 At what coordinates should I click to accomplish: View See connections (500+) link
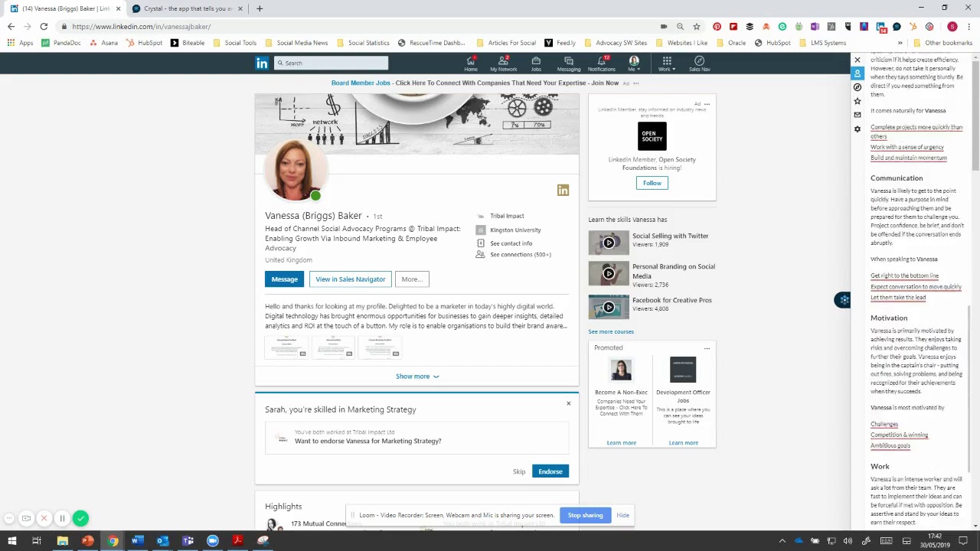coord(521,255)
